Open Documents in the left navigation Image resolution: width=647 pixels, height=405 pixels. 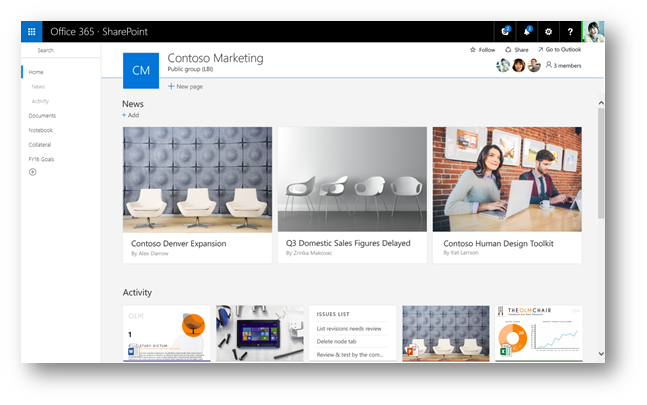pyautogui.click(x=42, y=115)
